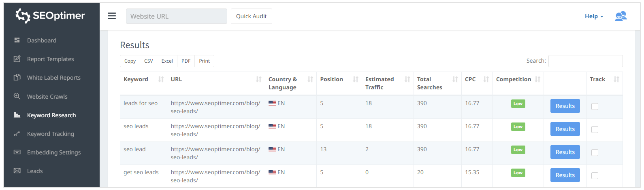The width and height of the screenshot is (644, 190).
Task: Click the Quick Audit button
Action: [x=251, y=16]
